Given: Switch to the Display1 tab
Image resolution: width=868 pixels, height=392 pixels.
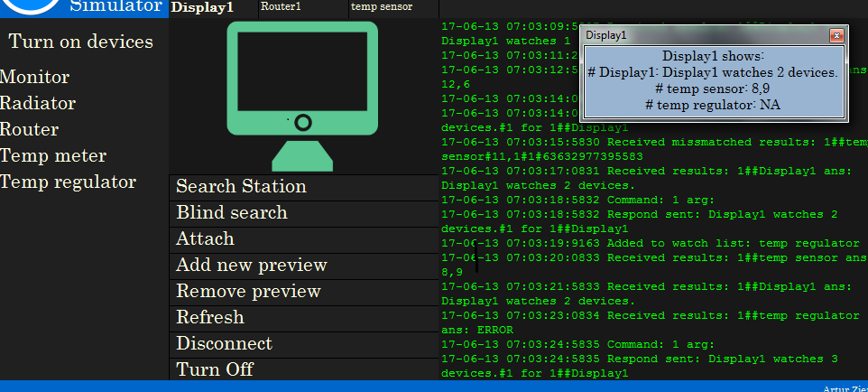Looking at the screenshot, I should [202, 7].
